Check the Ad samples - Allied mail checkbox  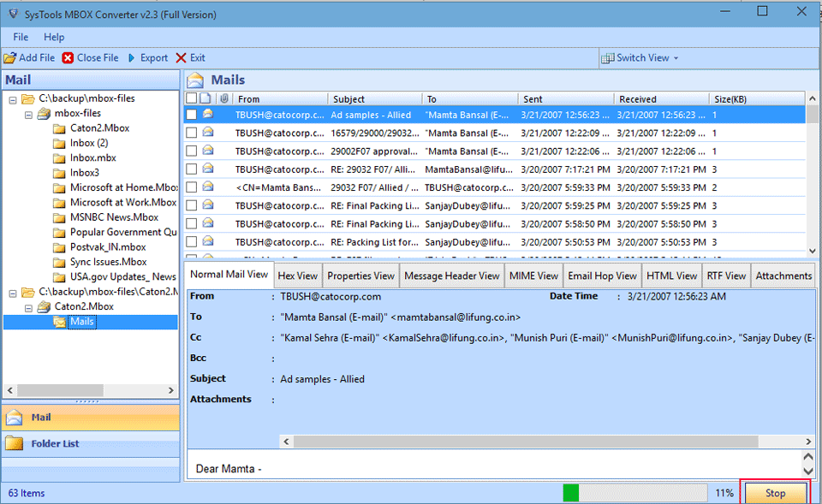[191, 114]
